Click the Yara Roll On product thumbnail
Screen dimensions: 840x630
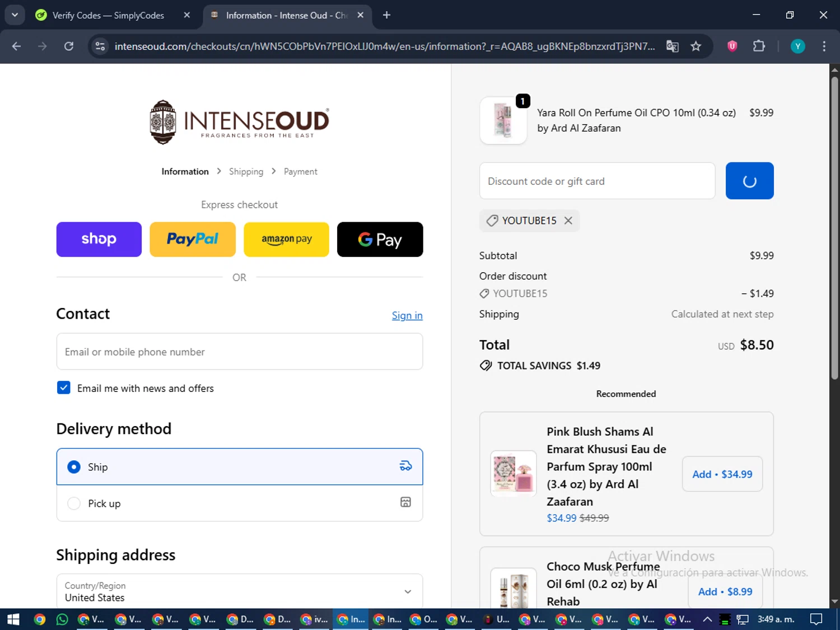(503, 120)
